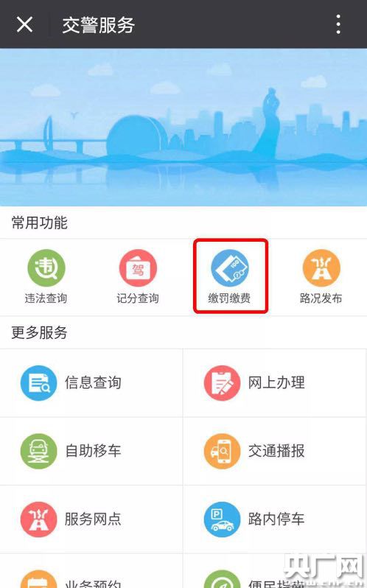This screenshot has width=367, height=588.
Task: Open 违法查询 green violation lookup icon
Action: 46,267
